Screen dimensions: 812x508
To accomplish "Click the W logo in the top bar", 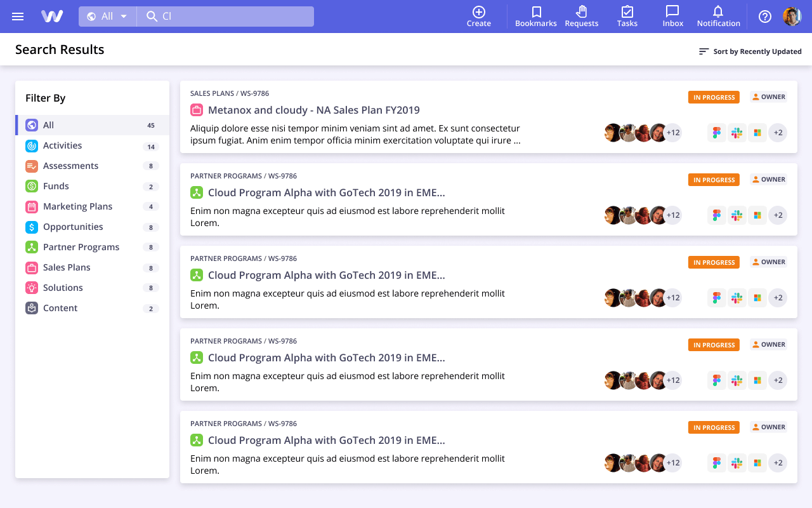I will click(51, 16).
